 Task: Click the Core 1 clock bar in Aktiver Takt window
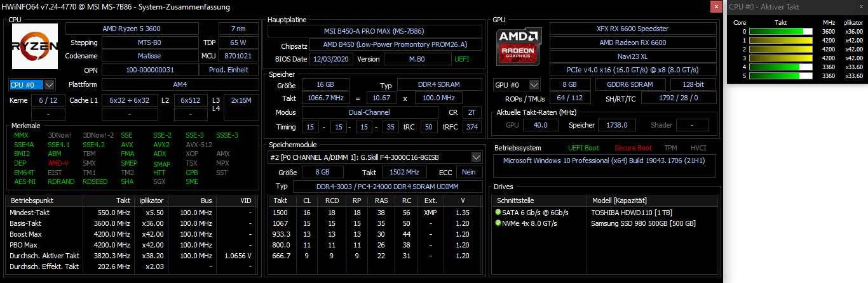click(781, 40)
